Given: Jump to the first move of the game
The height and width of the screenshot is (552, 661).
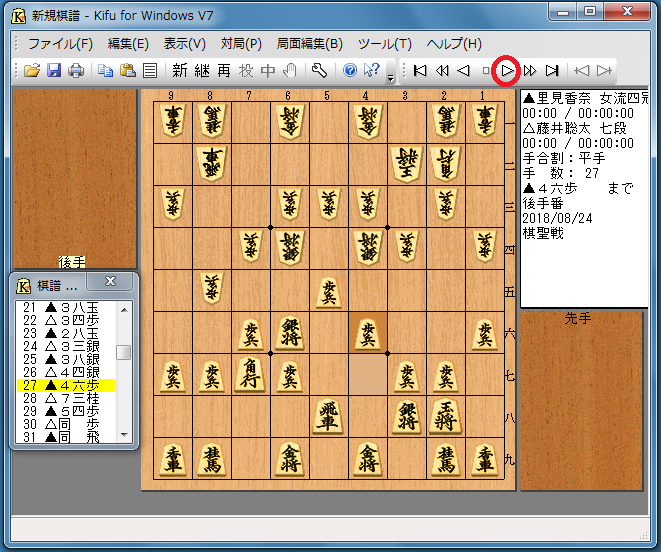Looking at the screenshot, I should 420,71.
